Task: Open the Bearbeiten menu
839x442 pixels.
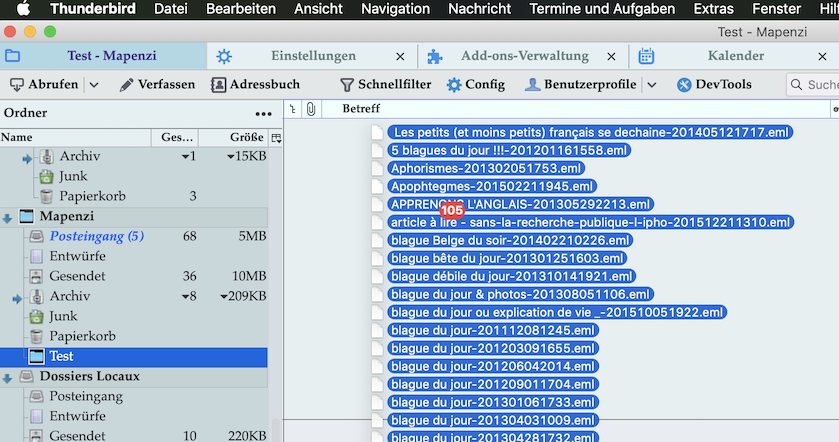Action: click(x=241, y=9)
